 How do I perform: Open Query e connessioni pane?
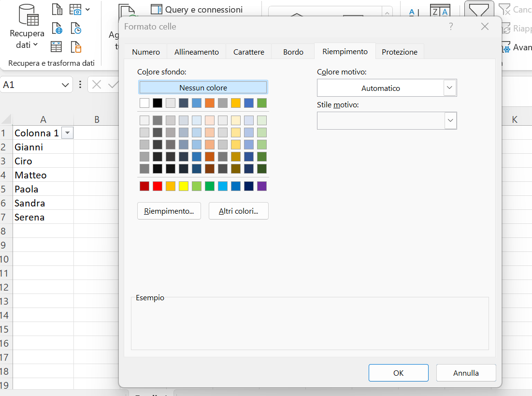[x=197, y=10]
